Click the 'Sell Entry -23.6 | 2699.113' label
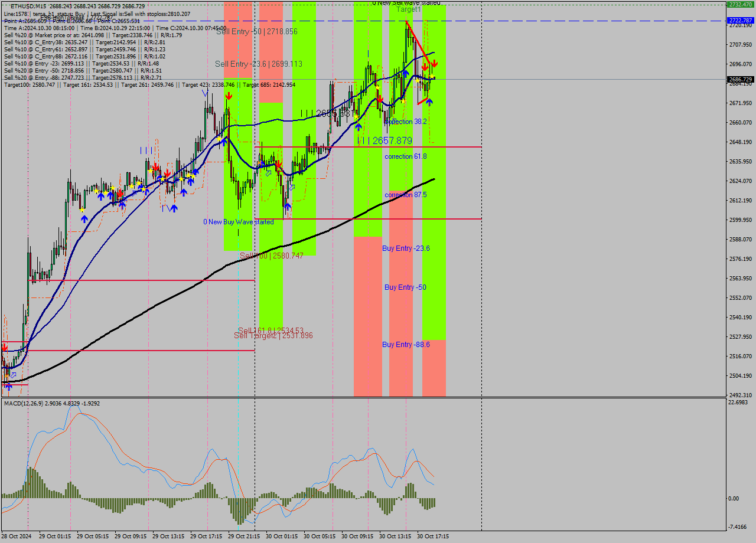756x543 pixels. [x=259, y=64]
